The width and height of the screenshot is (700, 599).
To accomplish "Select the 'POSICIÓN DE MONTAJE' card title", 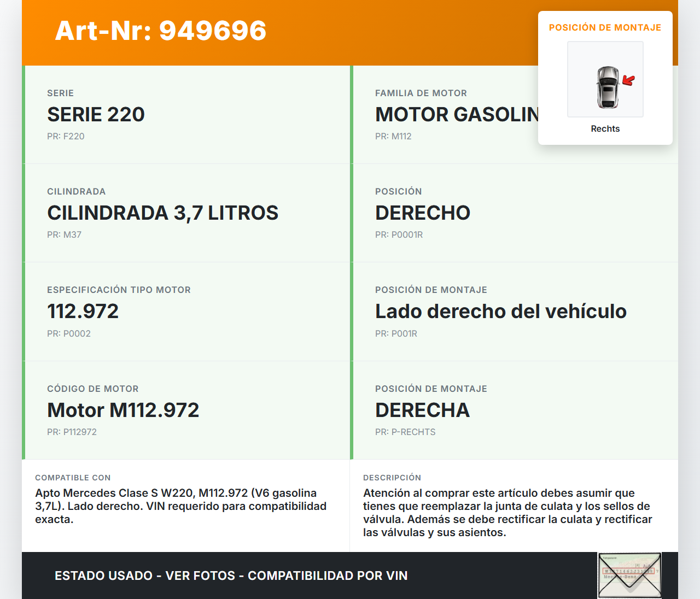I will [x=605, y=27].
